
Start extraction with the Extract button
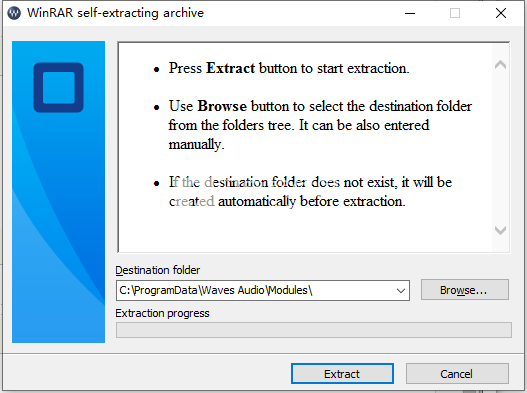pos(342,374)
